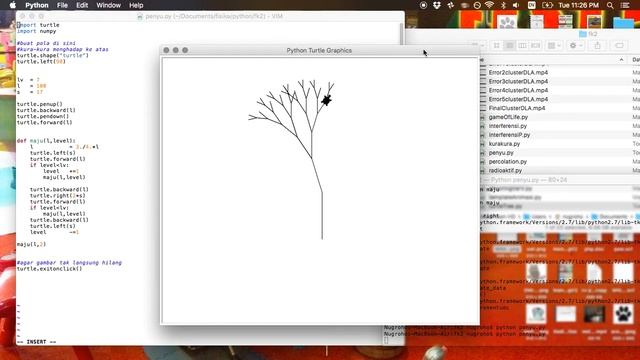Click Finder share button

(598, 46)
